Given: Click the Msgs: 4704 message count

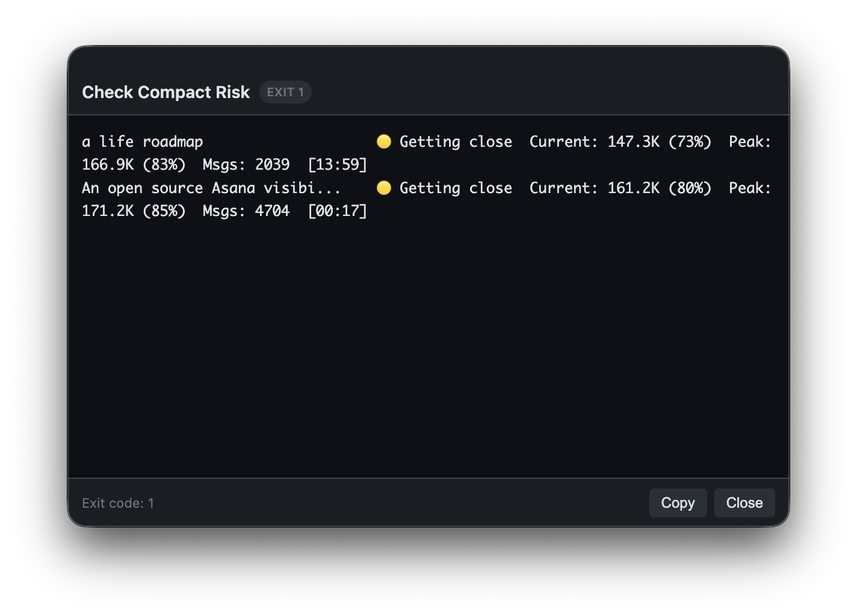Looking at the screenshot, I should pos(246,211).
